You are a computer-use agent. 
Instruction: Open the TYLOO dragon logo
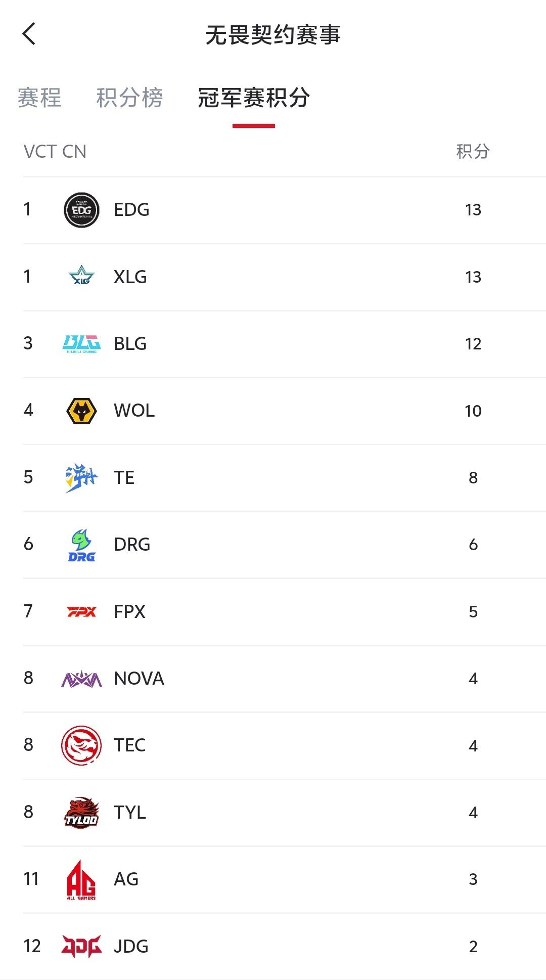[x=81, y=812]
